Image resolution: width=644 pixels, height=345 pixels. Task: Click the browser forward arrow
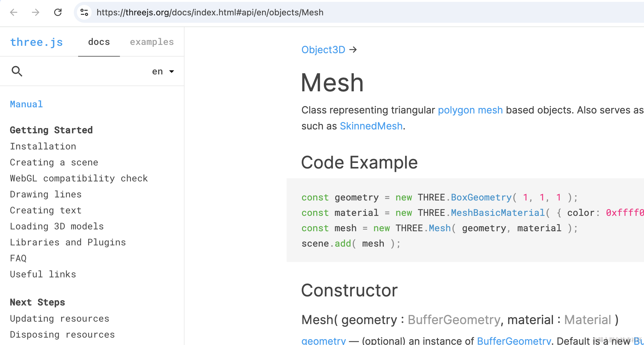click(36, 12)
